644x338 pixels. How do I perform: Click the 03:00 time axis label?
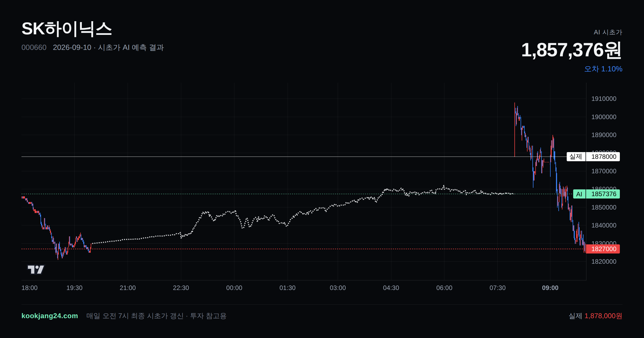(338, 288)
